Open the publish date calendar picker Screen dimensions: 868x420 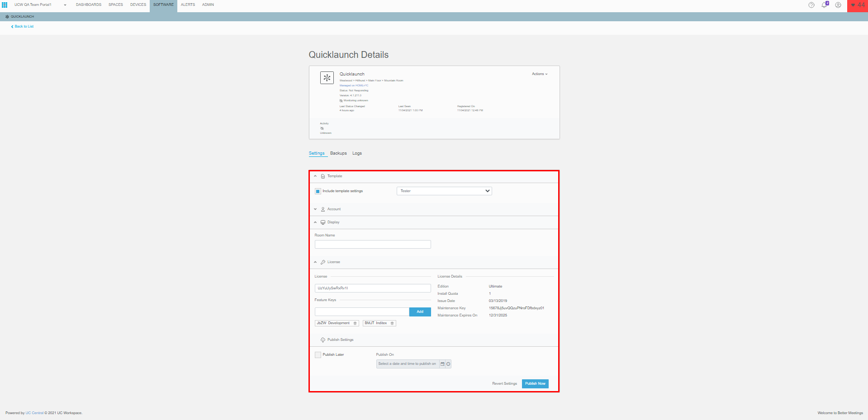pyautogui.click(x=442, y=364)
